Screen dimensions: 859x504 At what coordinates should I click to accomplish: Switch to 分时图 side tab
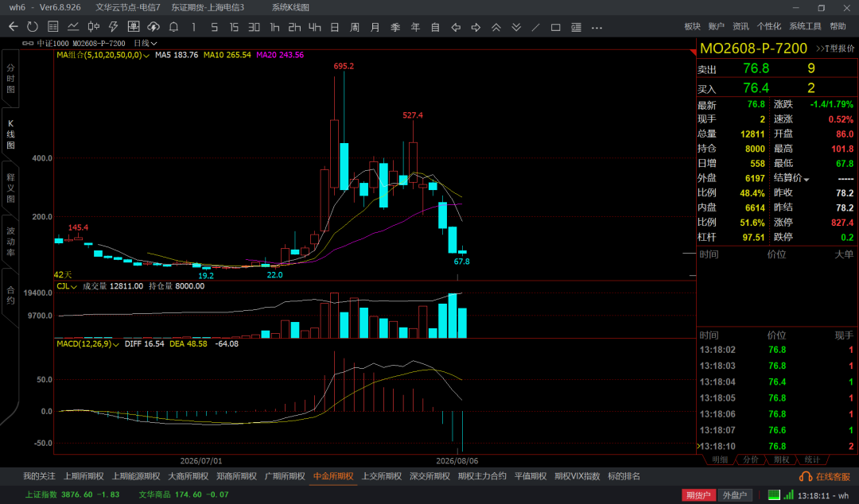click(10, 79)
